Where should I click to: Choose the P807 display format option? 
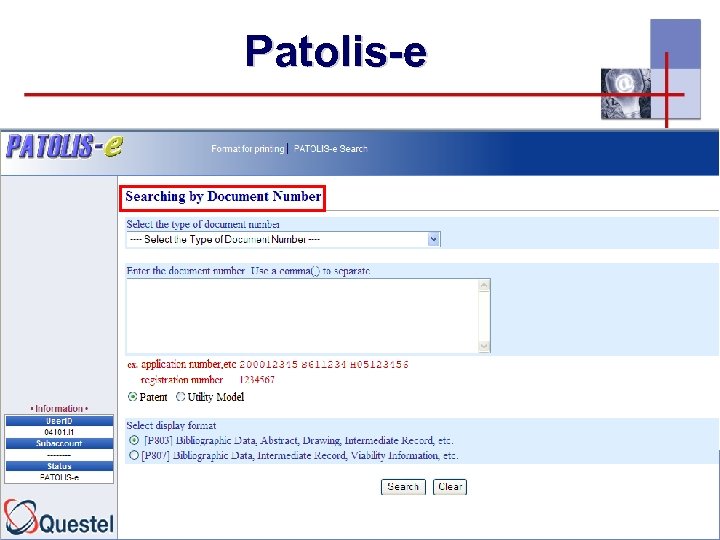[134, 456]
